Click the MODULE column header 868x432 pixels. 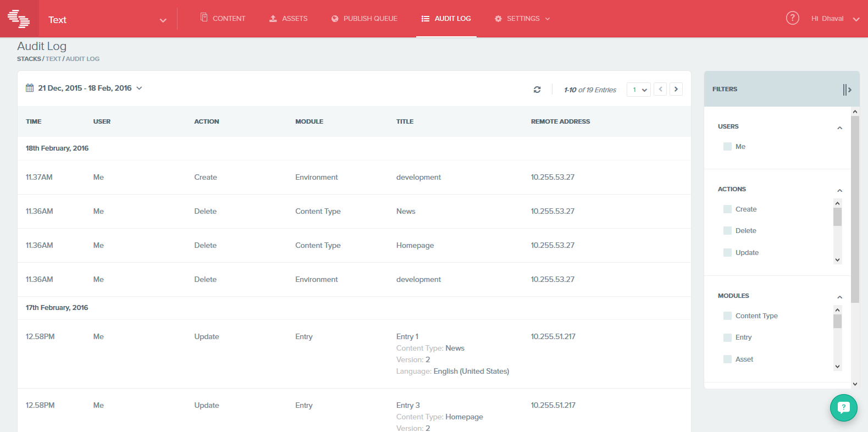pyautogui.click(x=309, y=121)
